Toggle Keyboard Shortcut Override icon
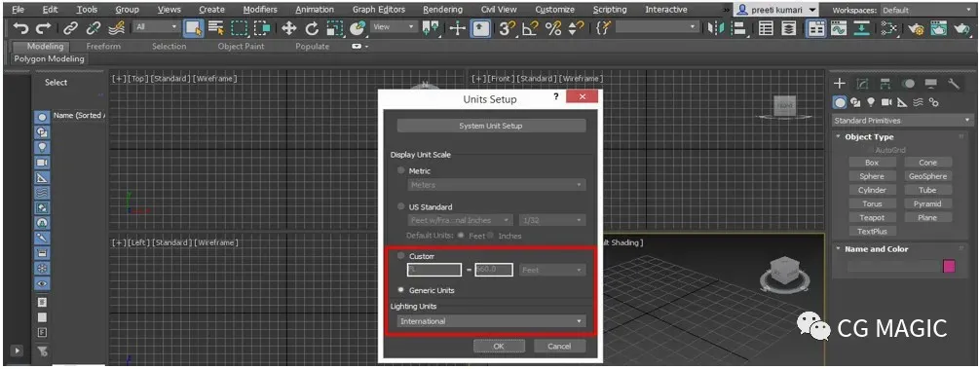 [480, 28]
